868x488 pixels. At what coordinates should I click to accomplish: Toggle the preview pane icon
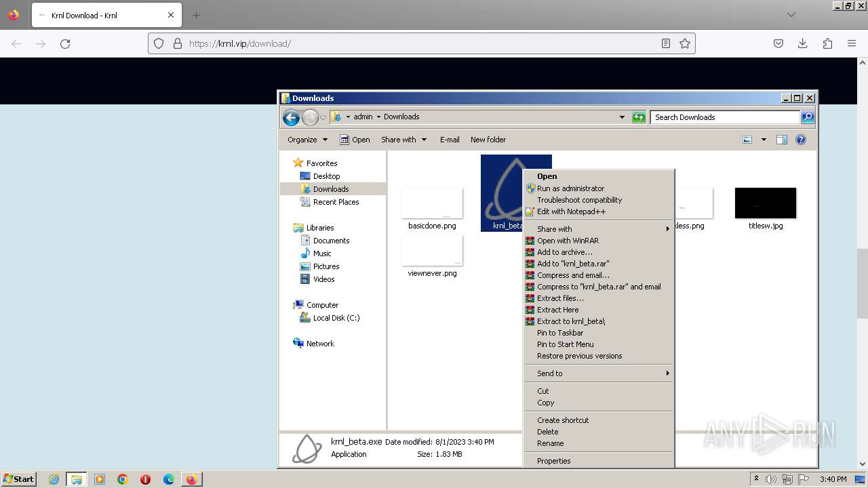point(782,140)
